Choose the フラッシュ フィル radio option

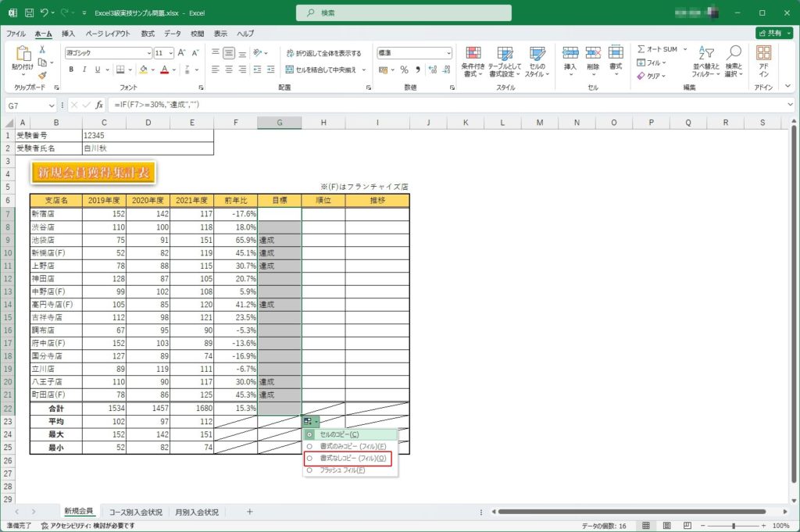[310, 470]
